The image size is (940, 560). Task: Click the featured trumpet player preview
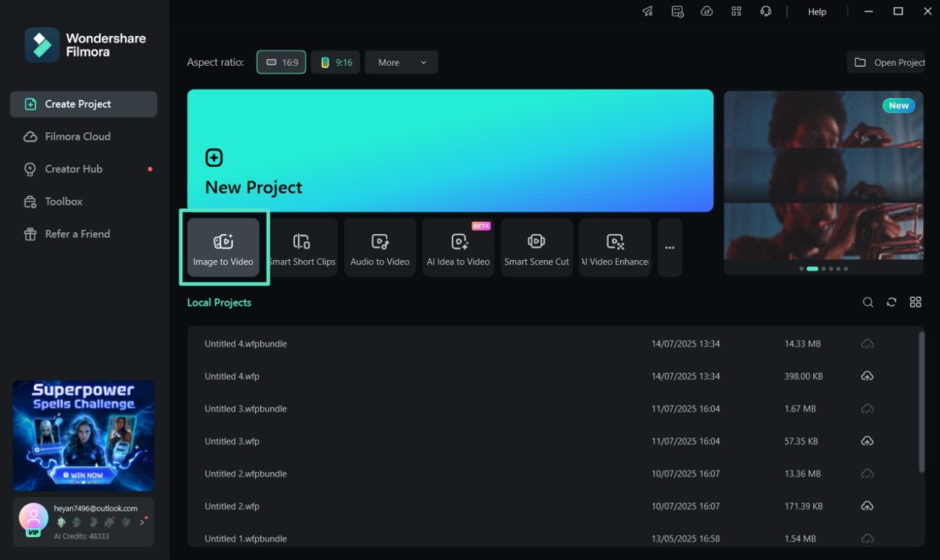click(824, 175)
